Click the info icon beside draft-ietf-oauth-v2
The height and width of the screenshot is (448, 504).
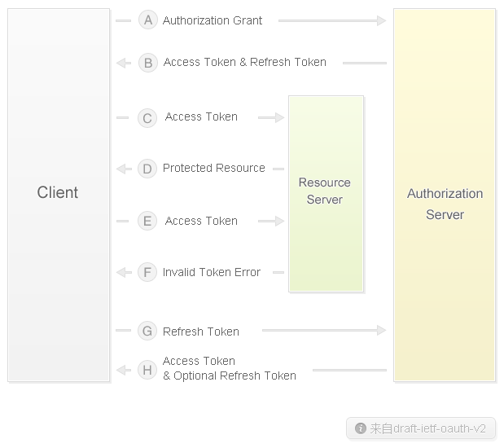[361, 428]
